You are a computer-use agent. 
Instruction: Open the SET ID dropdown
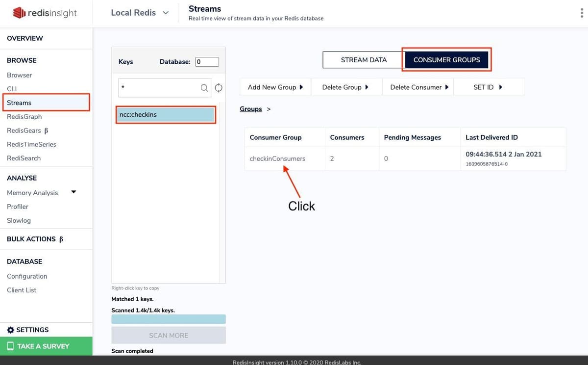488,87
